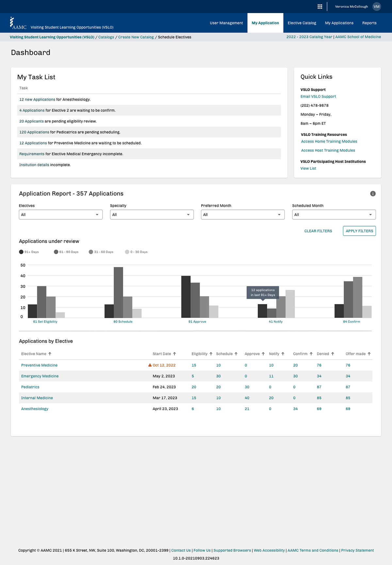This screenshot has height=565, width=392.
Task: Sort by Start Date arrow
Action: click(x=174, y=354)
